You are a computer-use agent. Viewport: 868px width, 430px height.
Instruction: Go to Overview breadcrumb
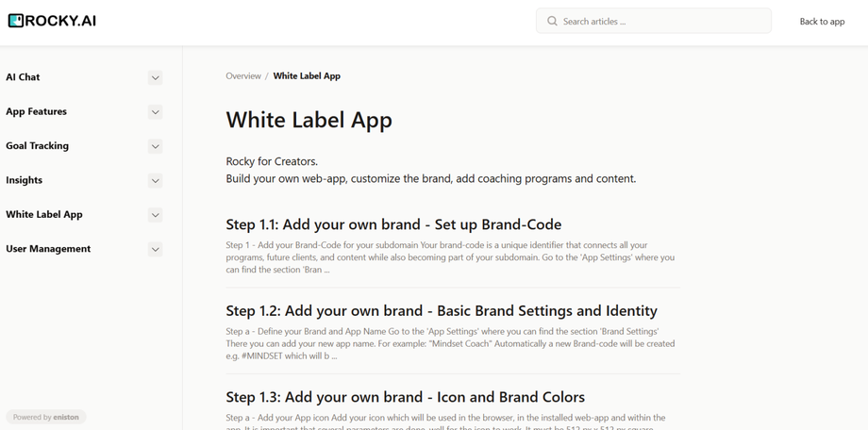[x=243, y=75]
